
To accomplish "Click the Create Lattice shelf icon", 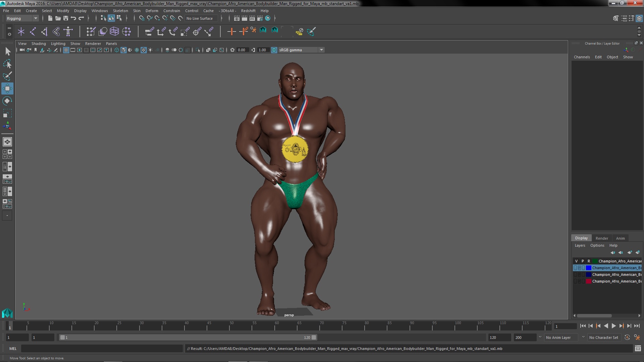I will point(114,32).
